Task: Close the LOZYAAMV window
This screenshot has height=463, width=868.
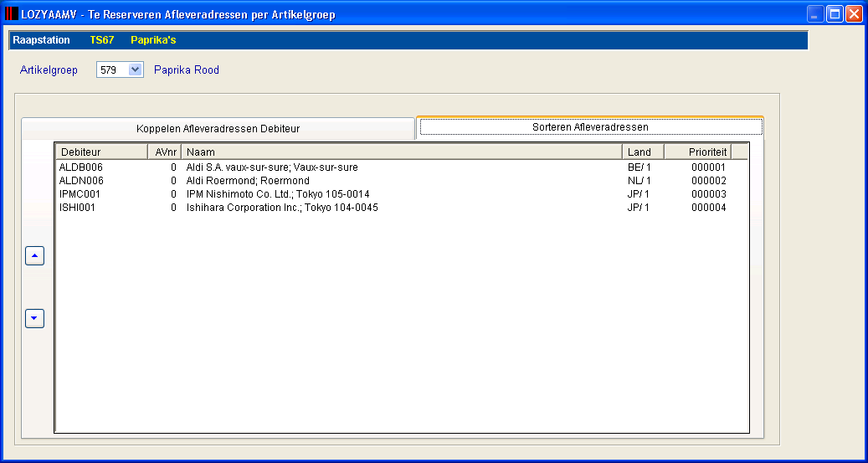Action: pos(853,14)
